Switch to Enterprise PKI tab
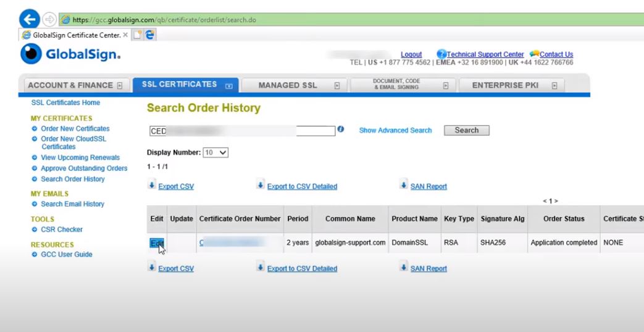Image resolution: width=644 pixels, height=332 pixels. pos(511,85)
